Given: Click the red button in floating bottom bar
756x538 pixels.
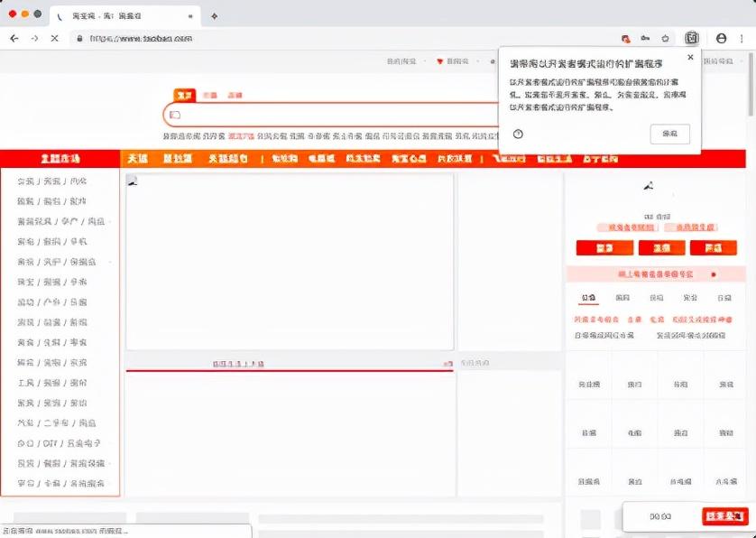Looking at the screenshot, I should pos(725,516).
